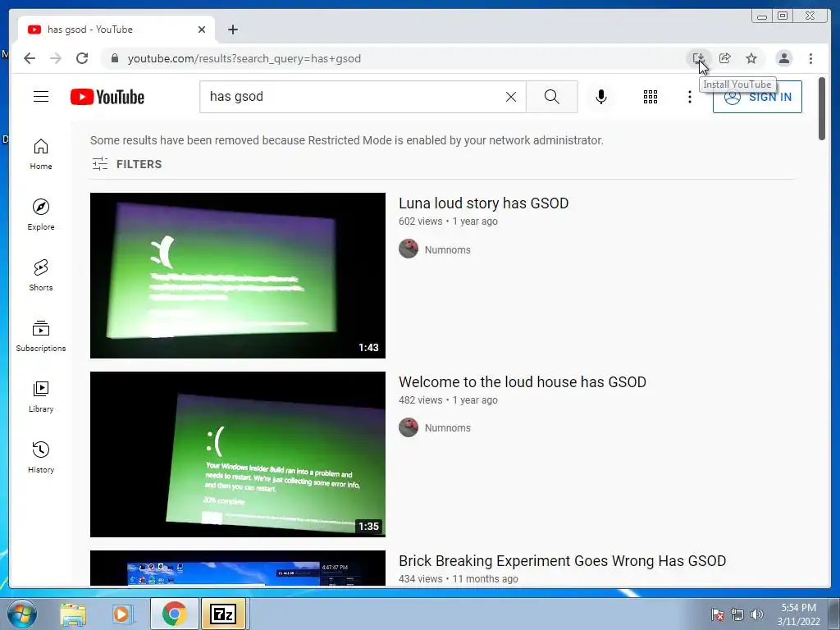
Task: Click the Action Center flag tray icon
Action: (718, 614)
